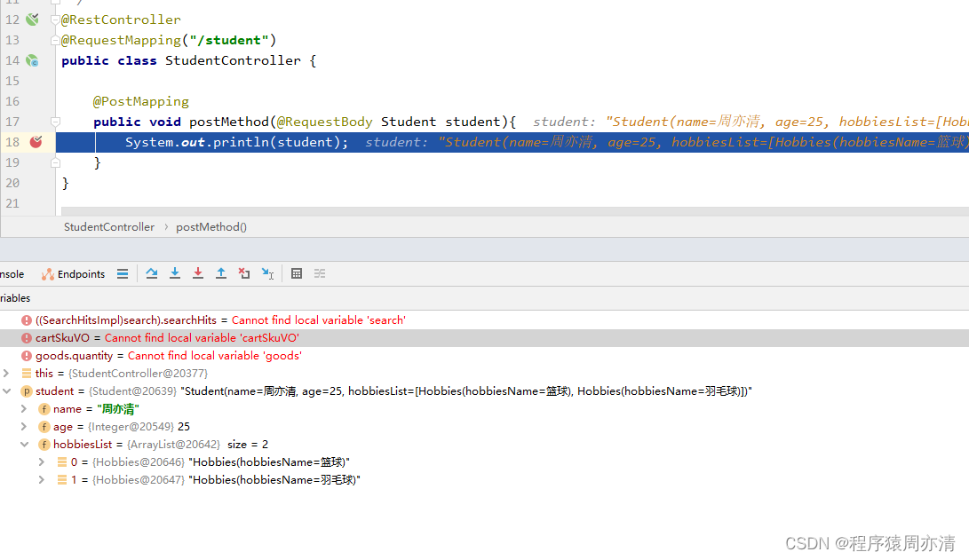Image resolution: width=969 pixels, height=560 pixels.
Task: Open the Evaluate Expression calculator icon
Action: click(x=297, y=273)
